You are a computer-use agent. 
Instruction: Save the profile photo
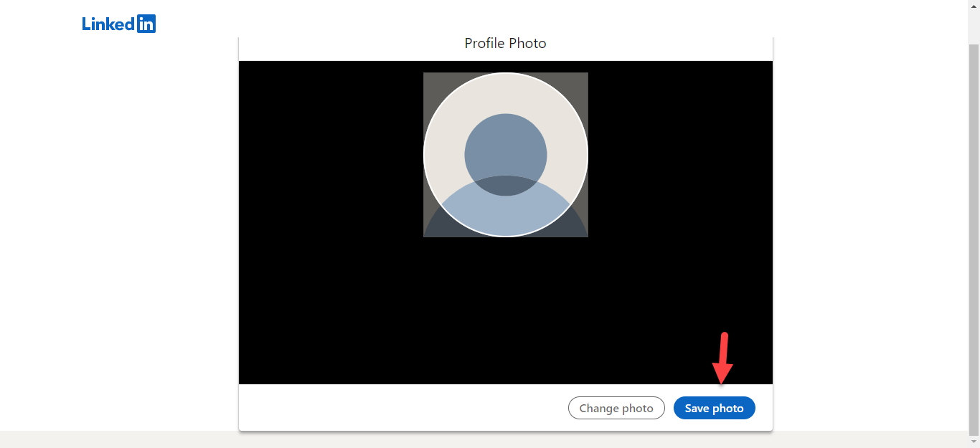[x=714, y=408]
